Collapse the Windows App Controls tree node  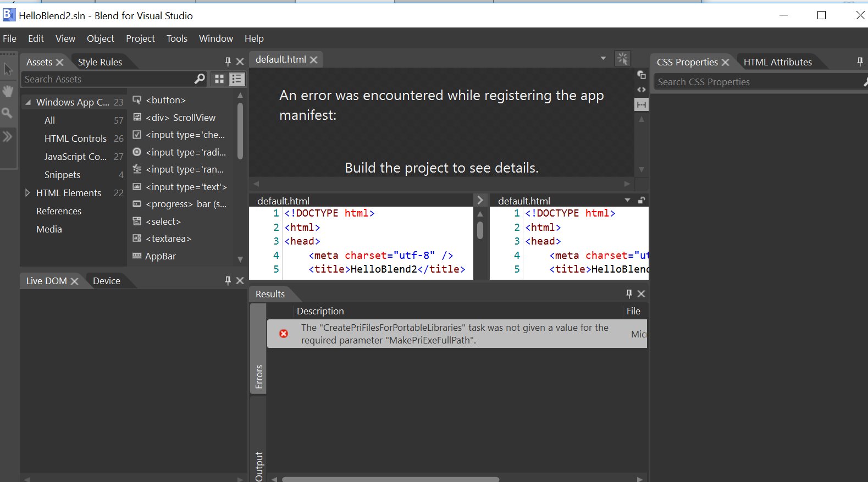(28, 102)
